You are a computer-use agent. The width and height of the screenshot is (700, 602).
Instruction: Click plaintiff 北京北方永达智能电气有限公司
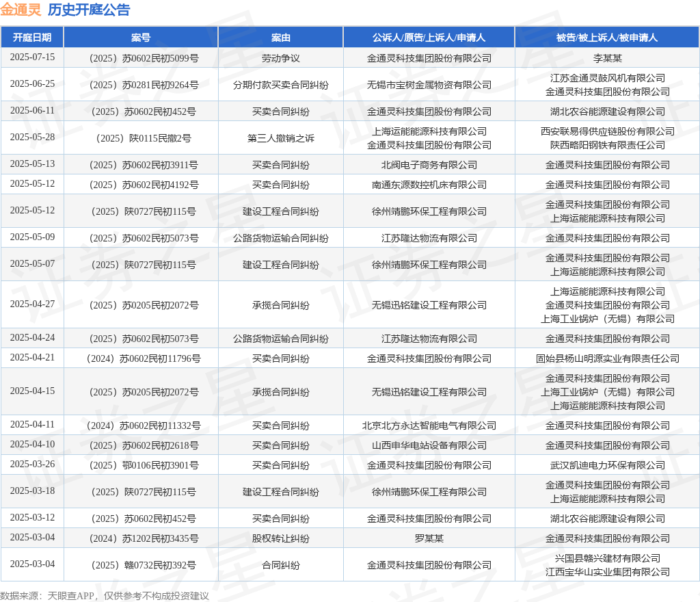pos(429,426)
